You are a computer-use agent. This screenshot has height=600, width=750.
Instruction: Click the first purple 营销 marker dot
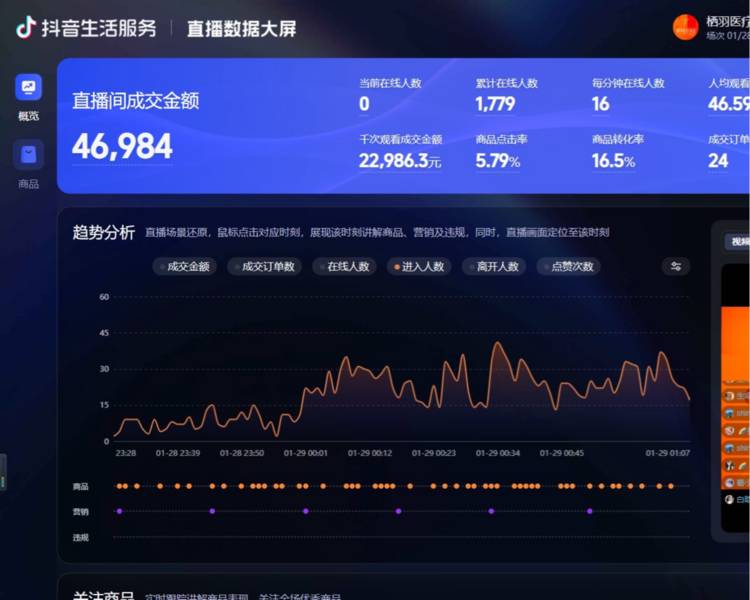point(119,511)
